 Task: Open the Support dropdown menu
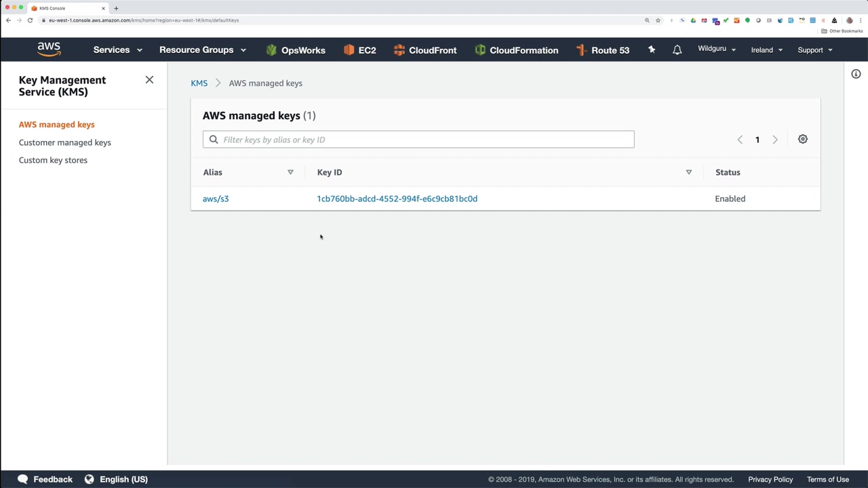(815, 50)
